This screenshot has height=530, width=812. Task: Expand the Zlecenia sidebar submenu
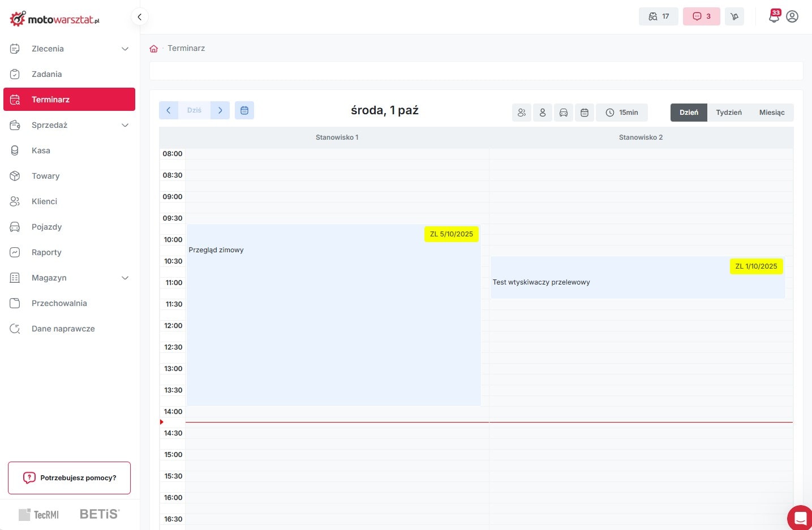[125, 49]
